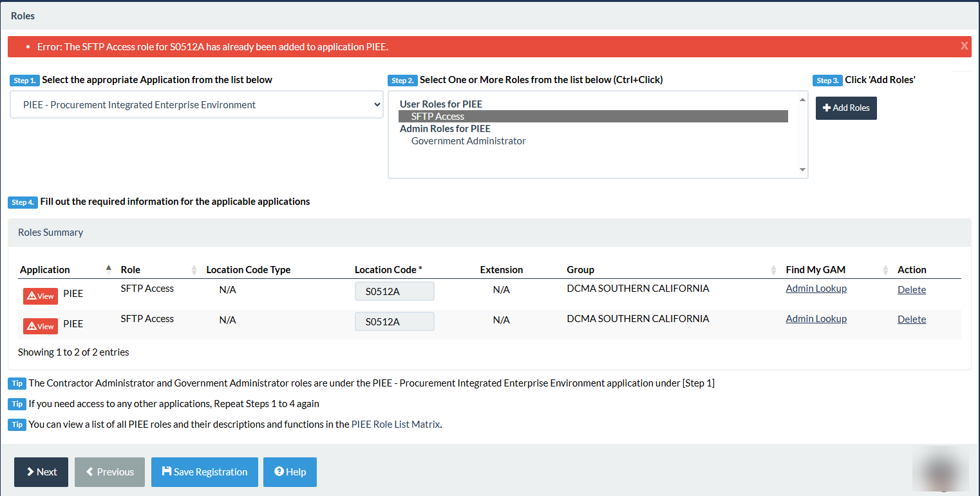Click the Location Code column header
The height and width of the screenshot is (496, 980).
point(388,270)
